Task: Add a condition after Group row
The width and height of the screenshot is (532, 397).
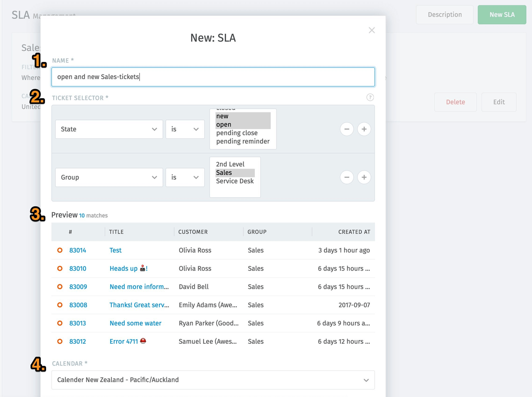Action: (x=364, y=177)
